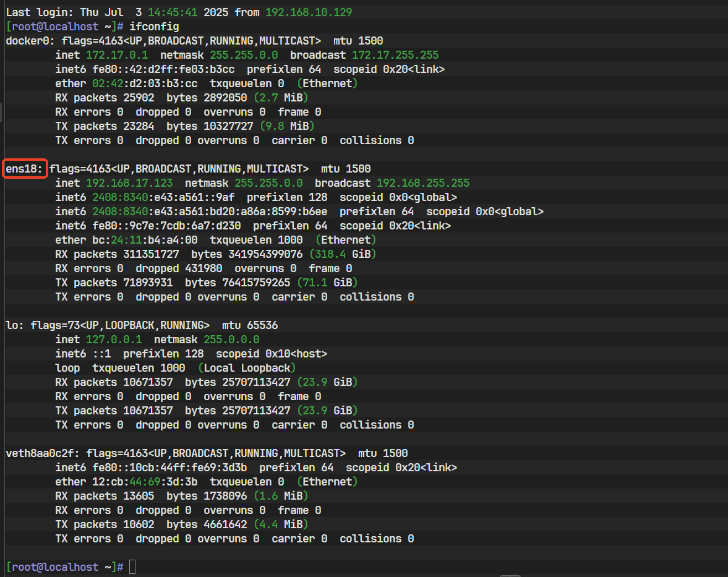Click veth RX packets count 13605
The height and width of the screenshot is (577, 728).
pos(139,496)
